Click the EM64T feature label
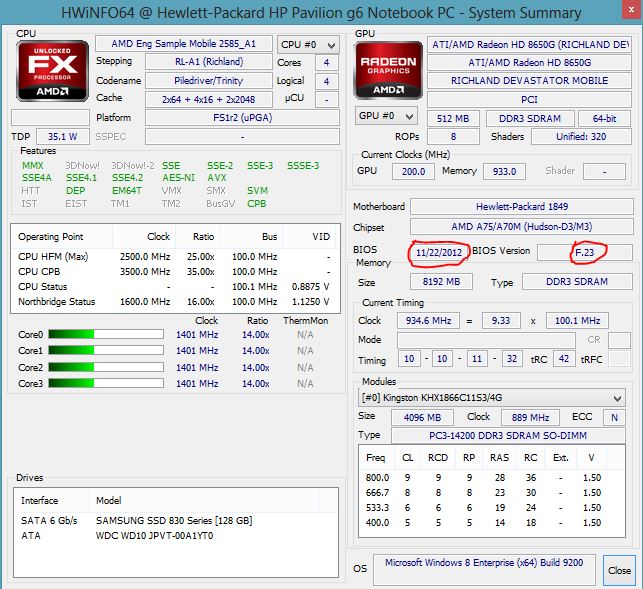Image resolution: width=643 pixels, height=589 pixels. click(x=127, y=191)
